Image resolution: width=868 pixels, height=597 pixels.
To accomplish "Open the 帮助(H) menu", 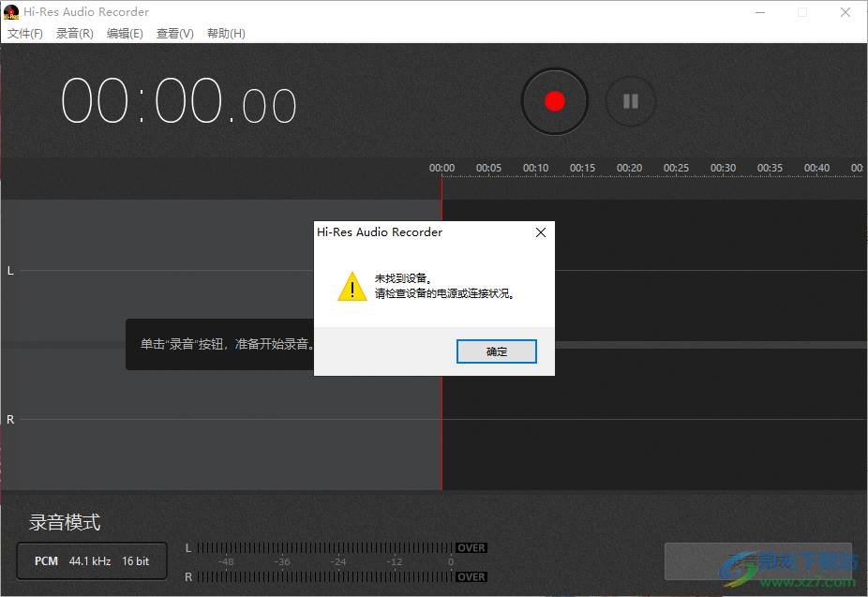I will (x=226, y=33).
